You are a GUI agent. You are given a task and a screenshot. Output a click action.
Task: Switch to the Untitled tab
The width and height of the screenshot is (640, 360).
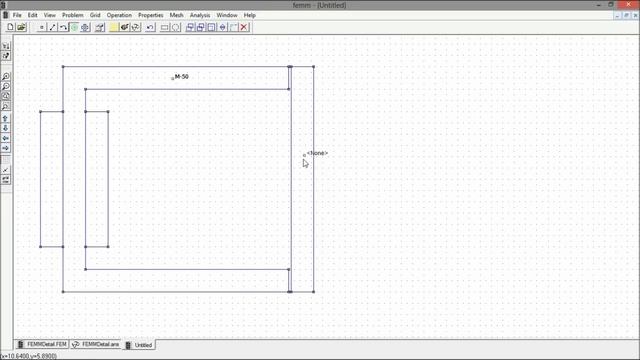tap(139, 345)
